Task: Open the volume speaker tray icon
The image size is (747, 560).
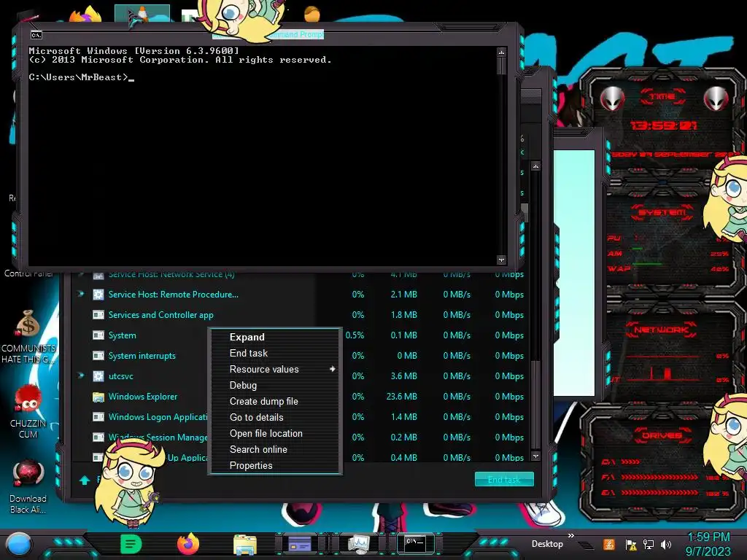Action: (x=666, y=545)
